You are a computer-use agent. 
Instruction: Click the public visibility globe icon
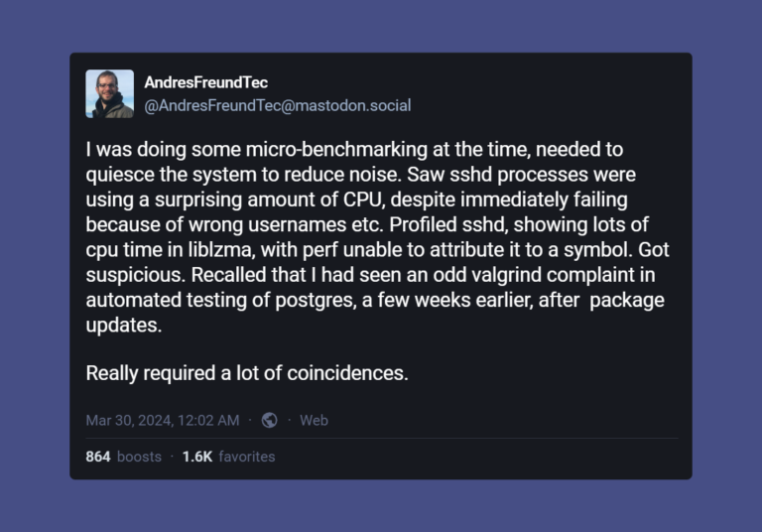click(270, 420)
